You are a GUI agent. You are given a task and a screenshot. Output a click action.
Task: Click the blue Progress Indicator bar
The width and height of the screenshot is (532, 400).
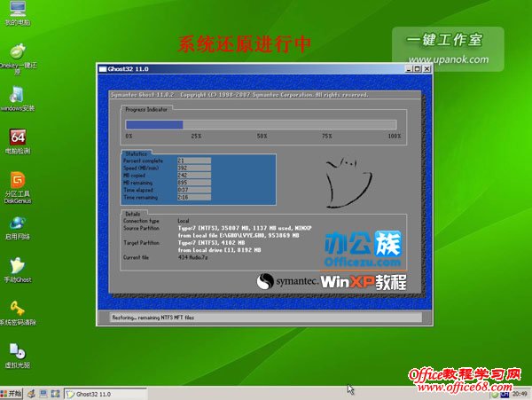tap(154, 125)
